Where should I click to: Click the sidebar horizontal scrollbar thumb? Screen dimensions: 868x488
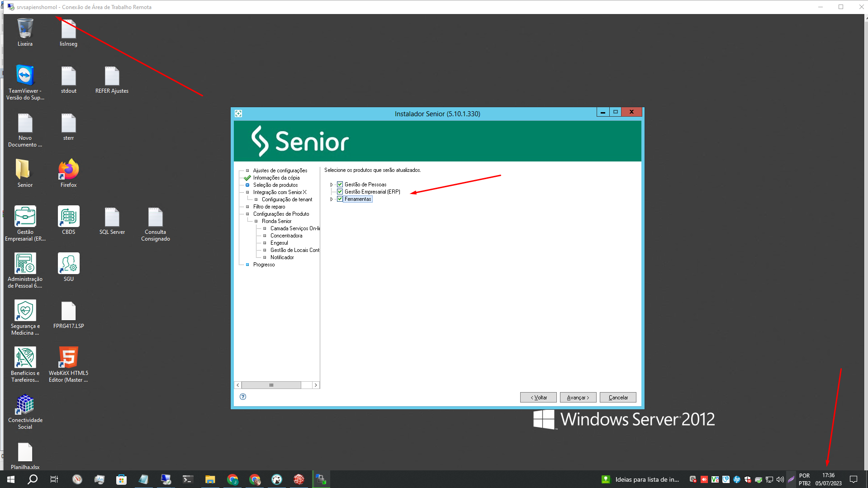[x=271, y=385]
